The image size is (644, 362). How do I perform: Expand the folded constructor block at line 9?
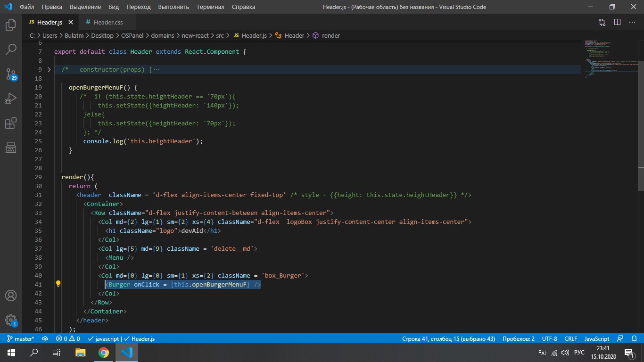pos(49,70)
